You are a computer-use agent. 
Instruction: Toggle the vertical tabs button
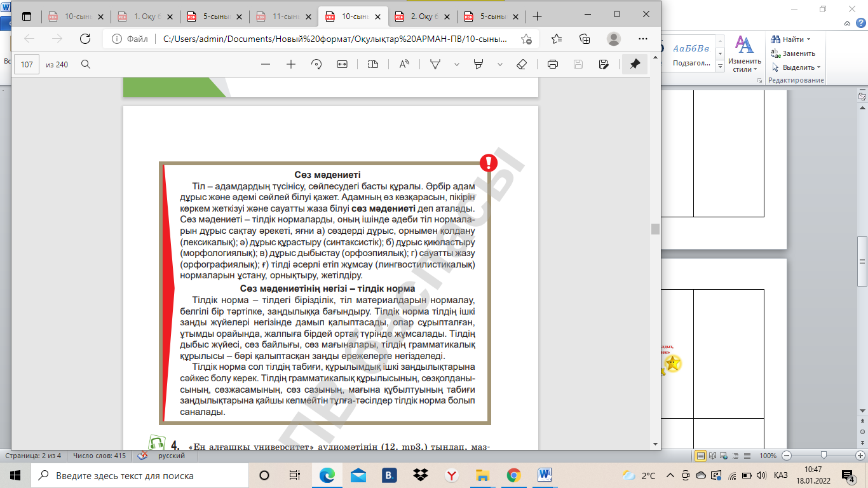(x=26, y=17)
